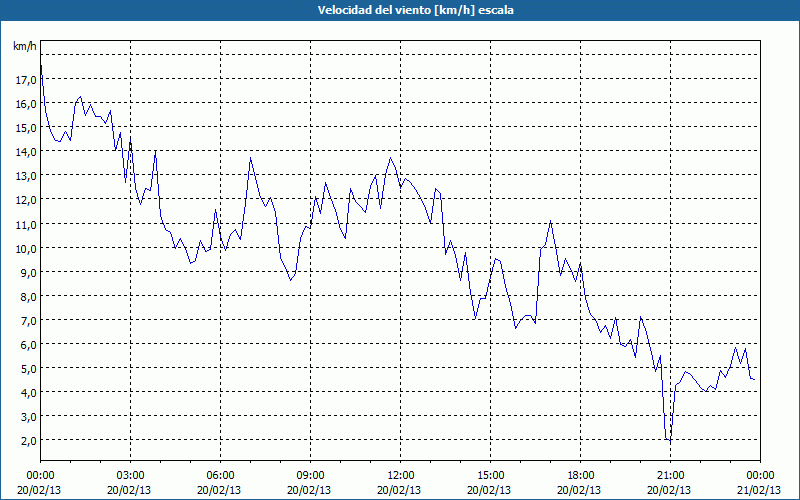Click the chart title 'Velocidad del viento [km/h] escala'
The height and width of the screenshot is (500, 800).
pyautogui.click(x=415, y=10)
